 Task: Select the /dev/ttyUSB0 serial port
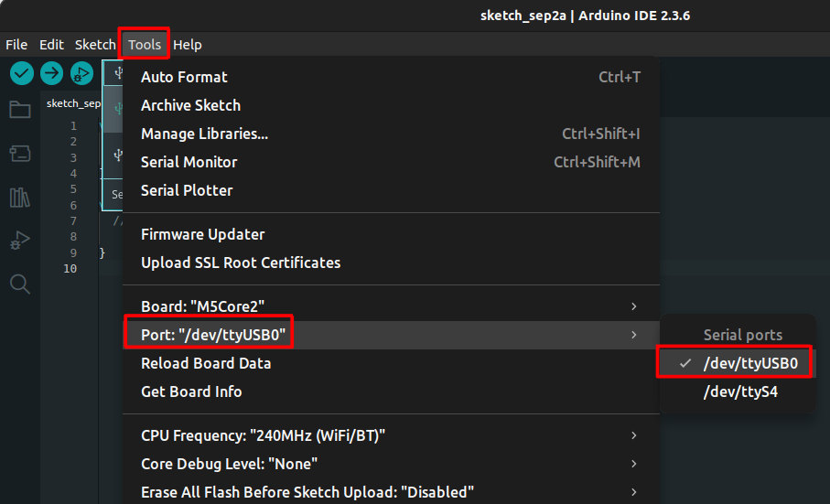[x=750, y=363]
